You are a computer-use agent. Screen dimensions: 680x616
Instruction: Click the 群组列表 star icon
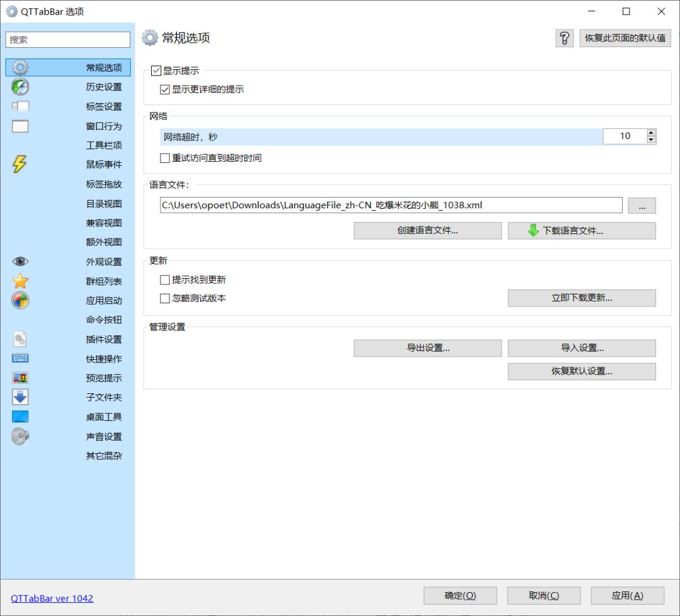click(20, 281)
